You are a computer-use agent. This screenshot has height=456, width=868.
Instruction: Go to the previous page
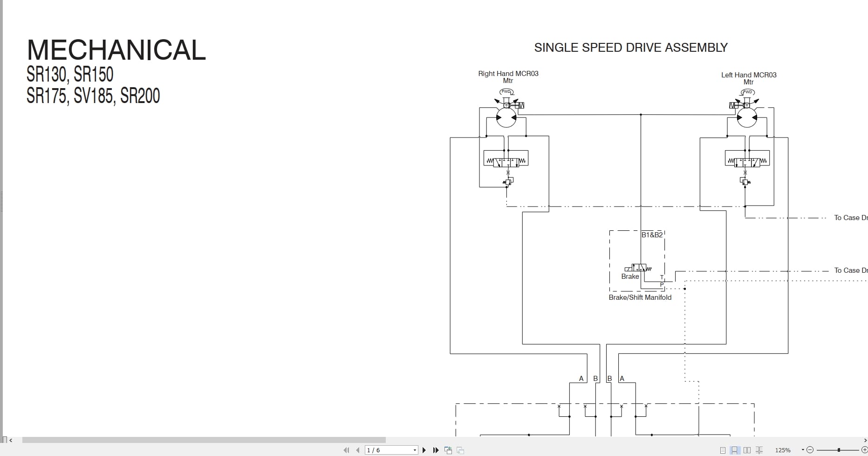tap(357, 450)
